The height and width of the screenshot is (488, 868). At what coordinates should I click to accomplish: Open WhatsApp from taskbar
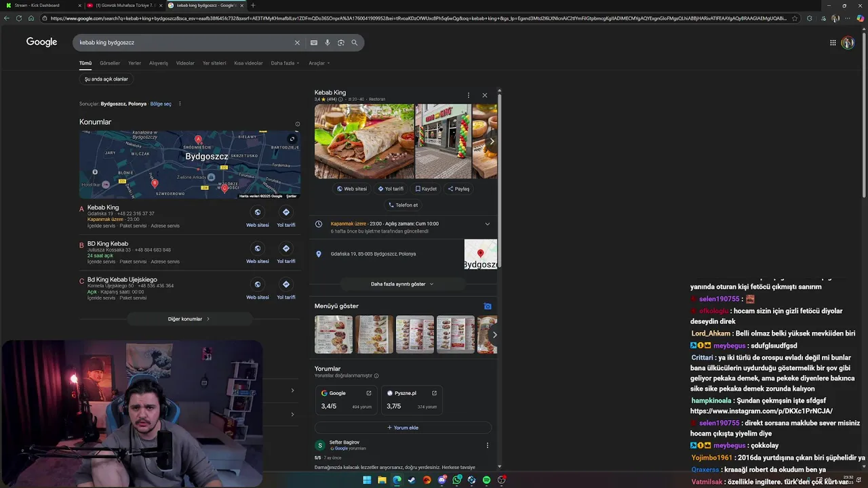[456, 480]
